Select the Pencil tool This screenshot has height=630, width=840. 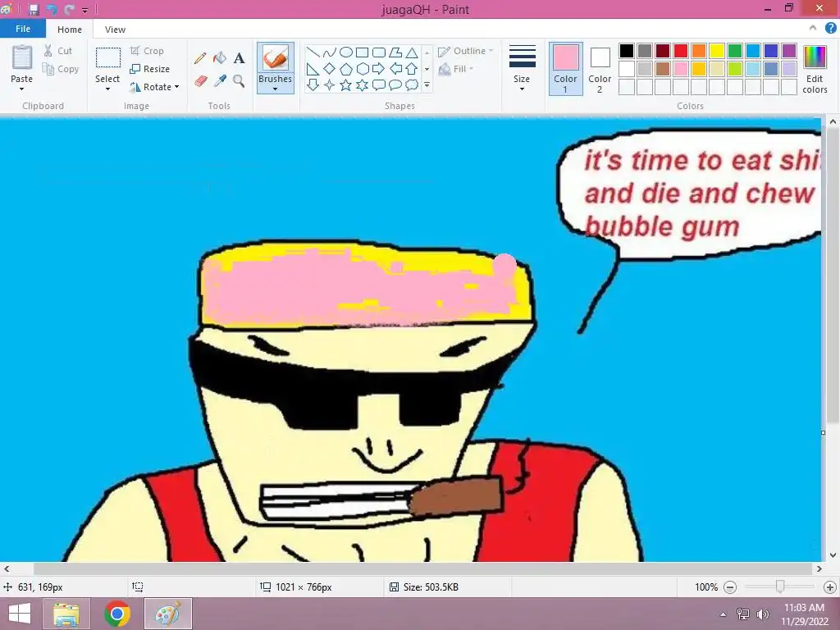coord(200,58)
